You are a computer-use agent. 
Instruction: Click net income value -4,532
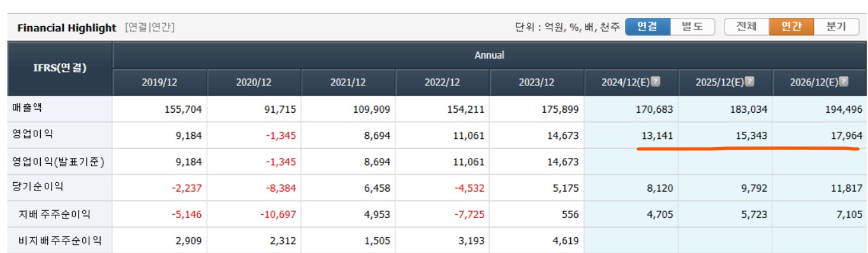coord(469,188)
